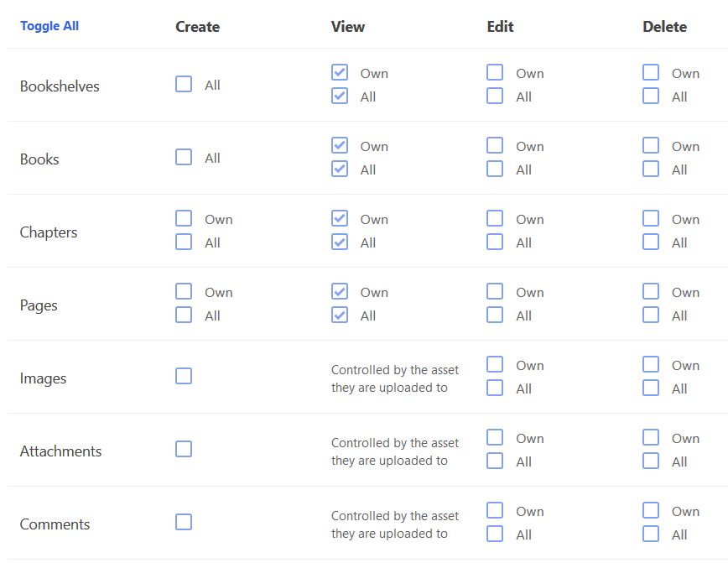Viewport: 728px width, 563px height.
Task: Check Edit All for Images
Action: click(495, 388)
